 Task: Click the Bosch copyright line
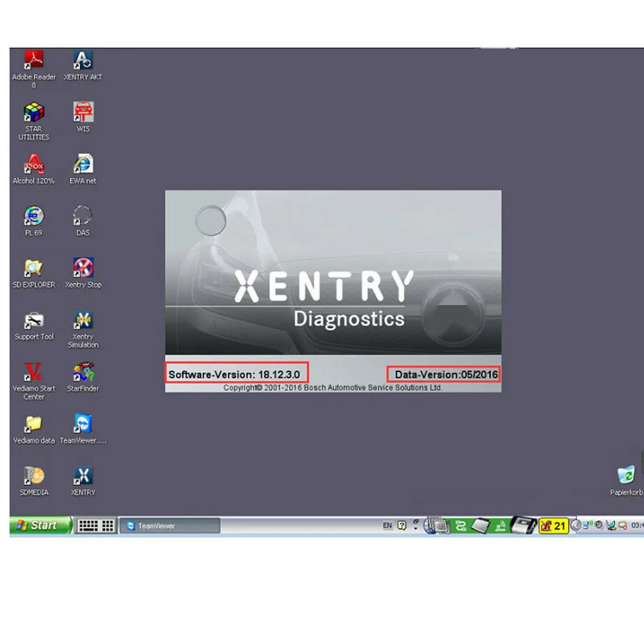(x=333, y=388)
